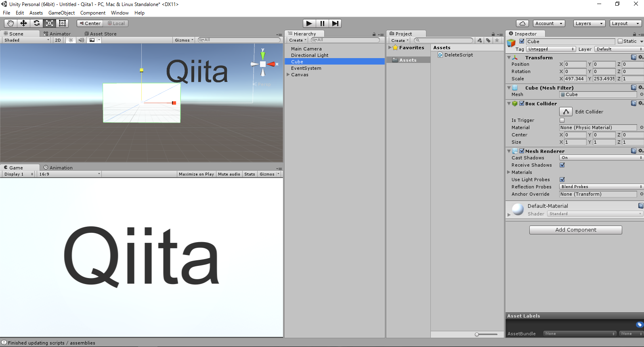Toggle the Cube active checkbox
This screenshot has height=347, width=644.
click(x=522, y=41)
